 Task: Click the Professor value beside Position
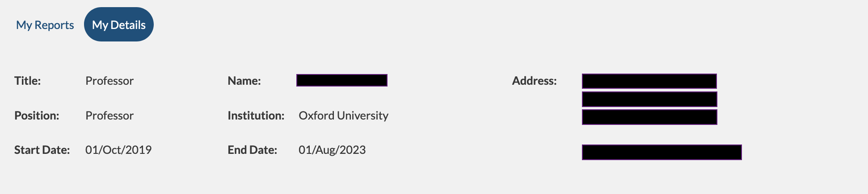[110, 116]
